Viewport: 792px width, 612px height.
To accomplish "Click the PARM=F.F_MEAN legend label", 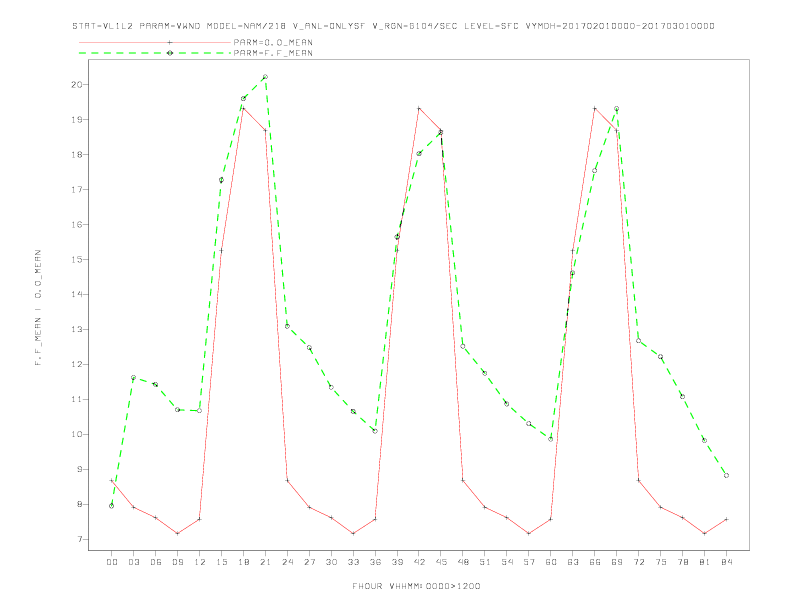I will (273, 53).
